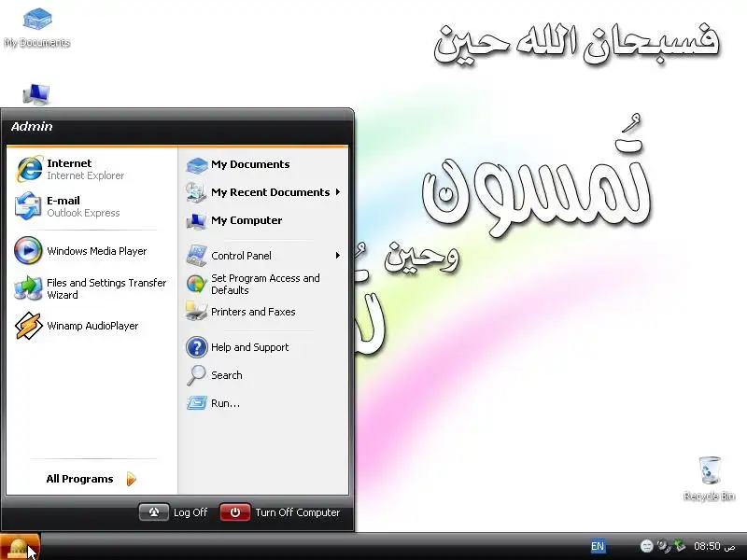
Task: Click the Outlook Express E-mail icon
Action: point(28,206)
